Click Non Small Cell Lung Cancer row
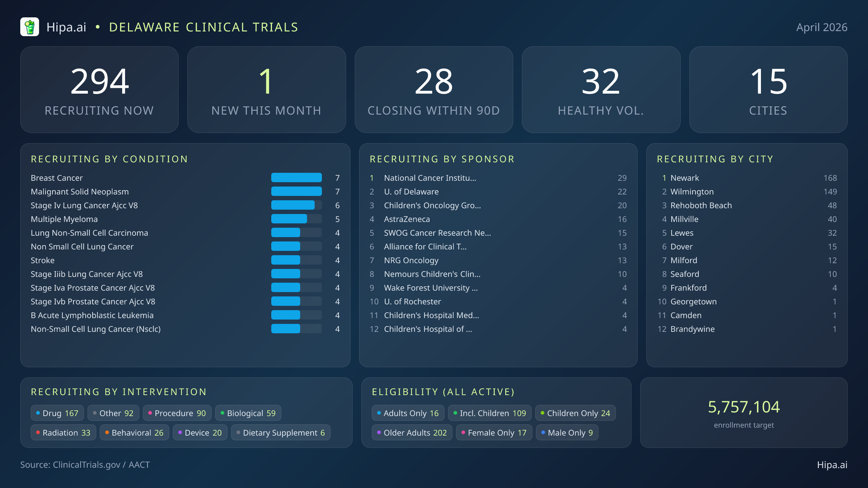This screenshot has height=488, width=868. pyautogui.click(x=185, y=247)
